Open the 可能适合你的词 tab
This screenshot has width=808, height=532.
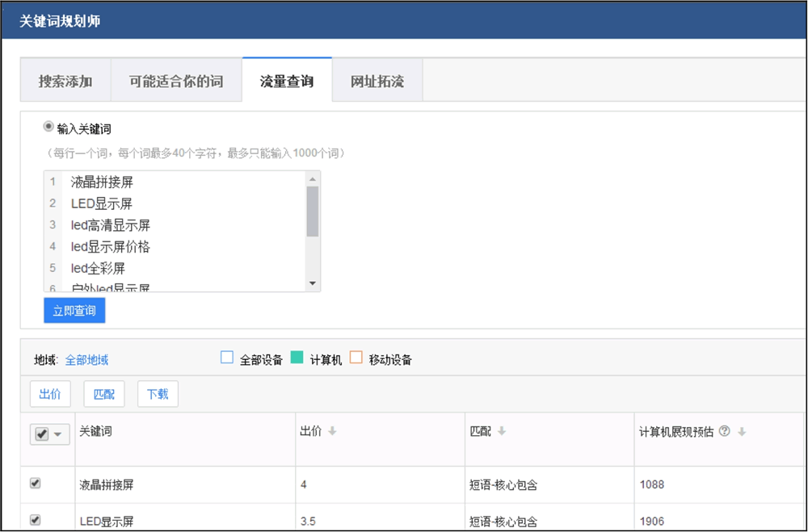[175, 82]
